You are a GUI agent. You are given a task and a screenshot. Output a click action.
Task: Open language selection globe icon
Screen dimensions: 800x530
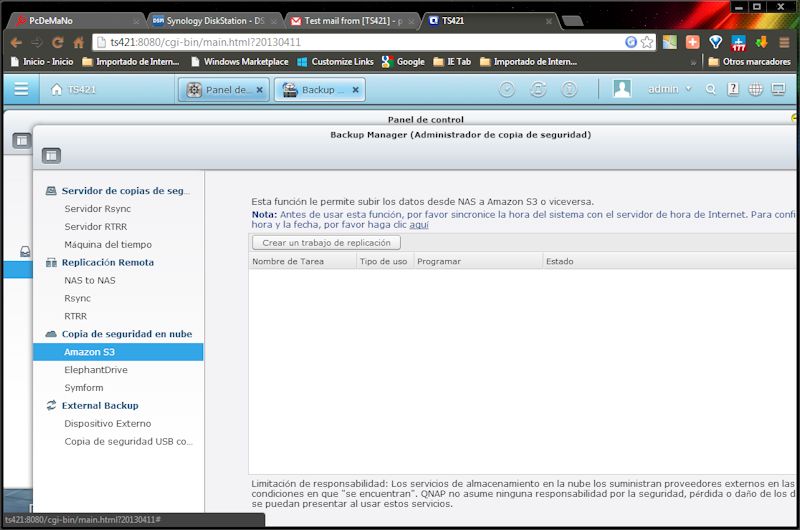coord(755,89)
